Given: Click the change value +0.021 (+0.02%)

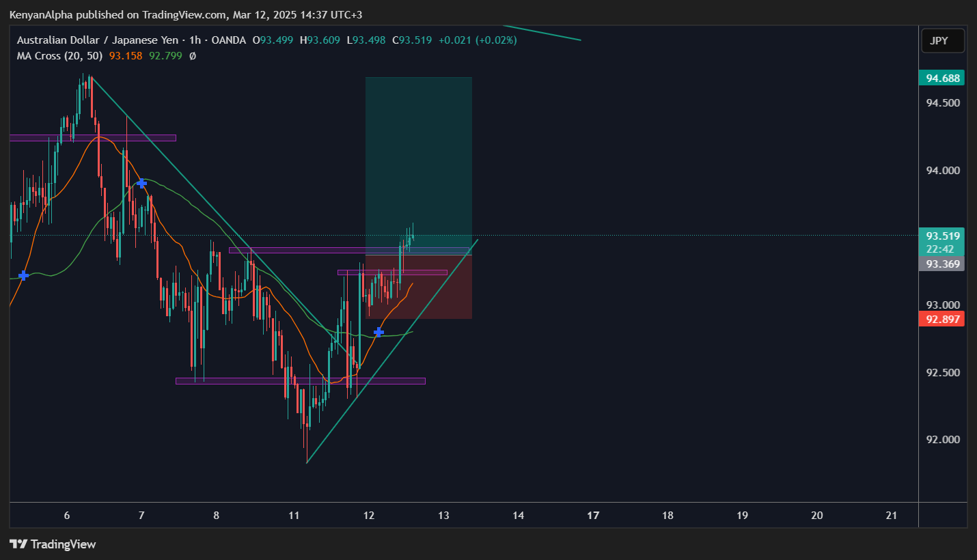Looking at the screenshot, I should (x=478, y=40).
